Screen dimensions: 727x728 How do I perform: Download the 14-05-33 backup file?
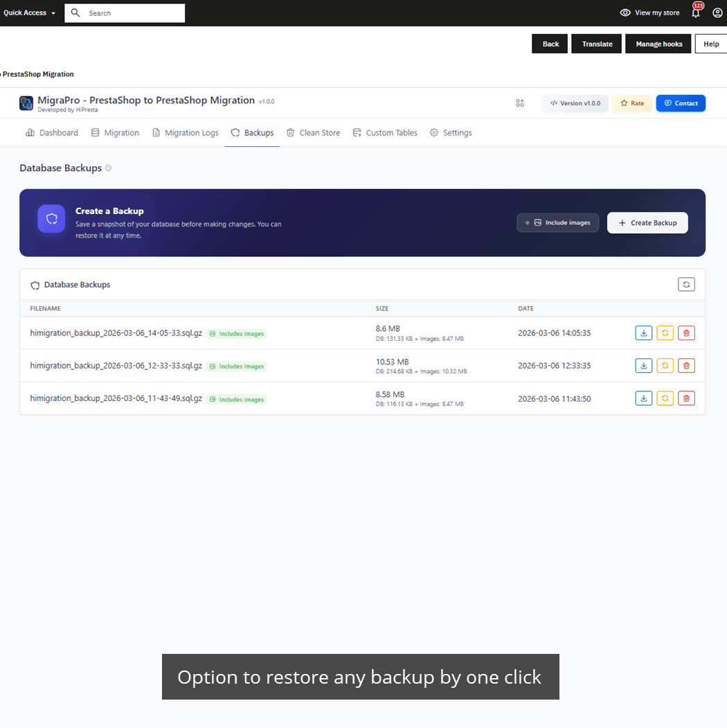643,333
